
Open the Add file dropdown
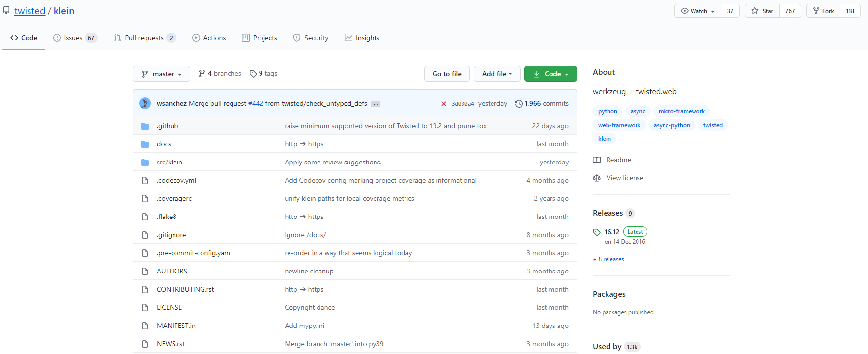tap(497, 74)
